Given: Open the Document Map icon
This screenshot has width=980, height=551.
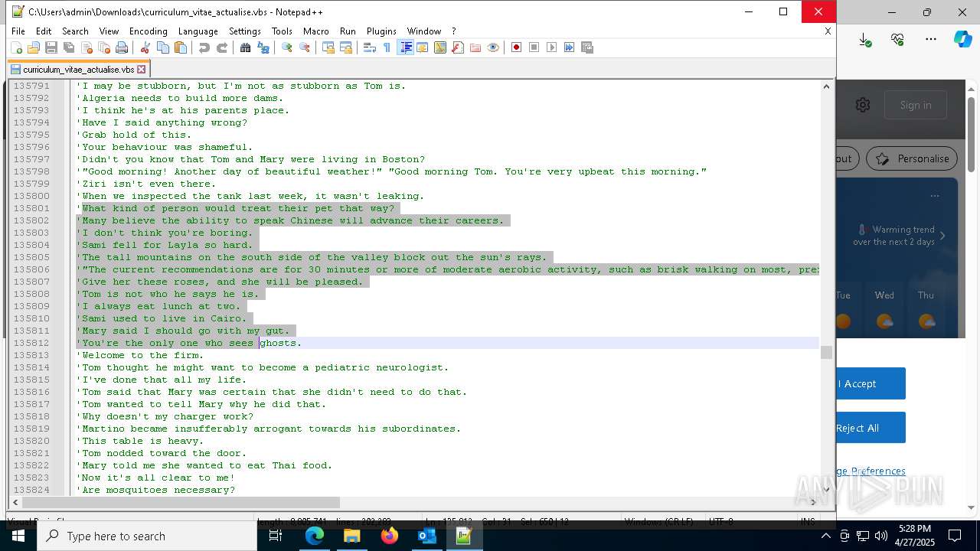Looking at the screenshot, I should 440,47.
